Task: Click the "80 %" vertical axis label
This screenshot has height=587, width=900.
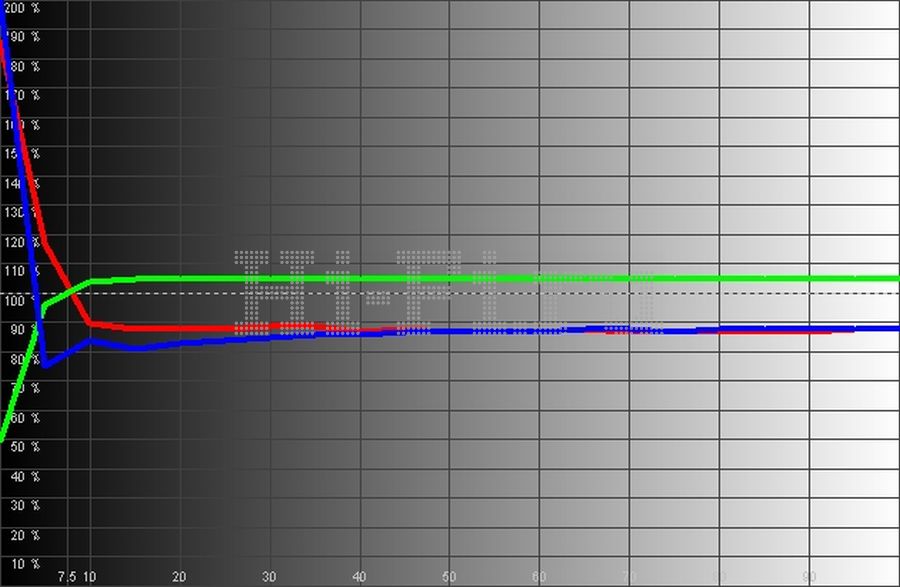Action: click(x=21, y=359)
